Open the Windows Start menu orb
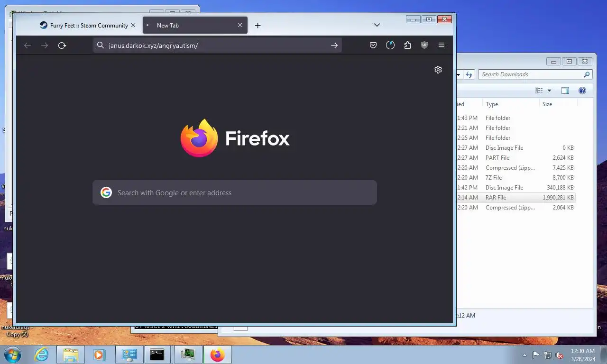607x364 pixels. tap(12, 355)
